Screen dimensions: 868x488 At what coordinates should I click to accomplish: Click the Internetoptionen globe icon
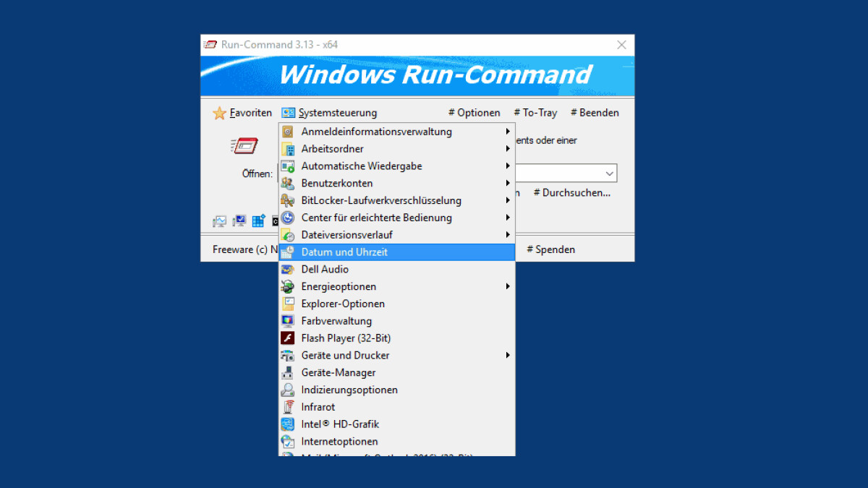(288, 442)
